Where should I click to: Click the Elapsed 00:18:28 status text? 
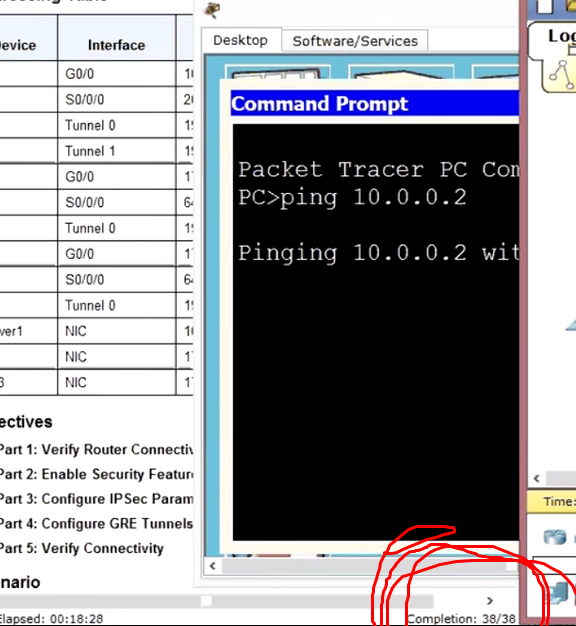51,619
